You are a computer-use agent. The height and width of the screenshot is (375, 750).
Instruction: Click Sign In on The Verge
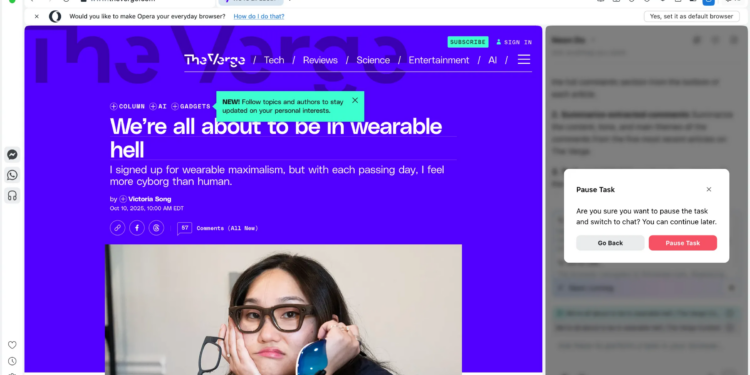(x=514, y=42)
